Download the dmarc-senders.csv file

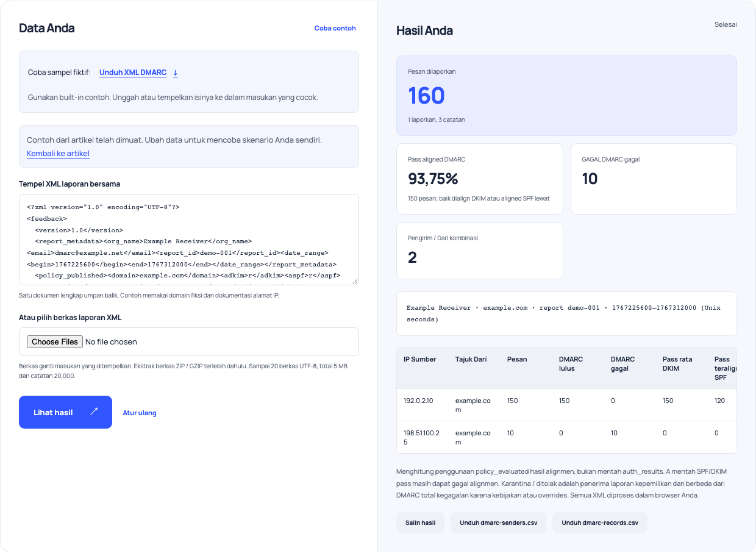499,523
